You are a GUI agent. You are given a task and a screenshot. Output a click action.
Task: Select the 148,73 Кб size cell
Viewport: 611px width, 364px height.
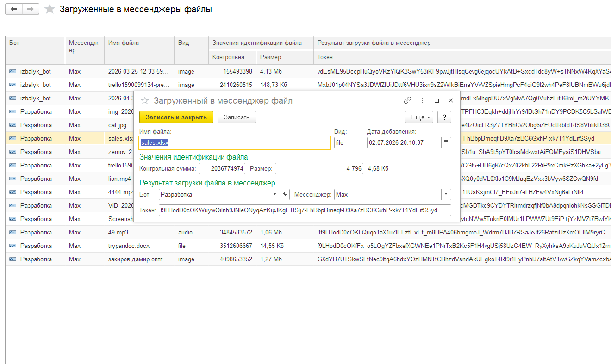click(x=285, y=85)
